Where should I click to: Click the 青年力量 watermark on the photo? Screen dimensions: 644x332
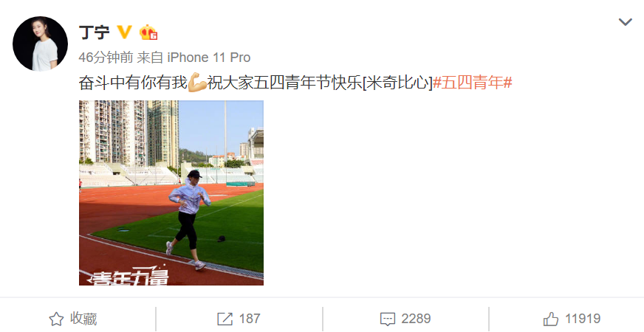(129, 277)
